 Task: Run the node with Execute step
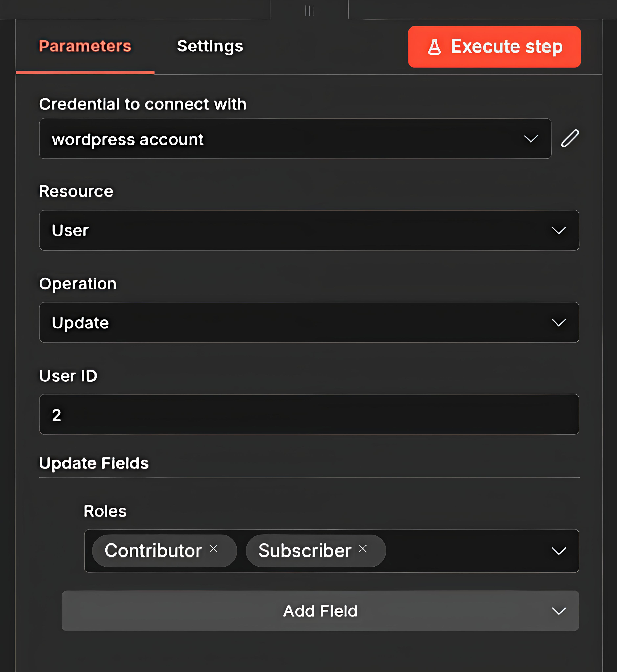[494, 47]
